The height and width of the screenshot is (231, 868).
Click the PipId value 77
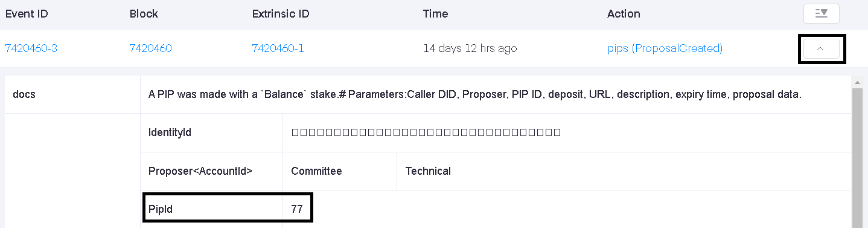coord(296,210)
